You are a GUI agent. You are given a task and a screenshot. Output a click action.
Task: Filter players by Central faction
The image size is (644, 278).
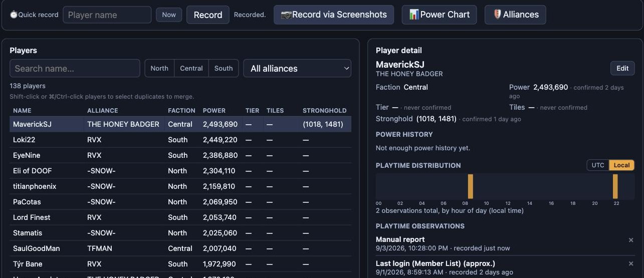191,68
